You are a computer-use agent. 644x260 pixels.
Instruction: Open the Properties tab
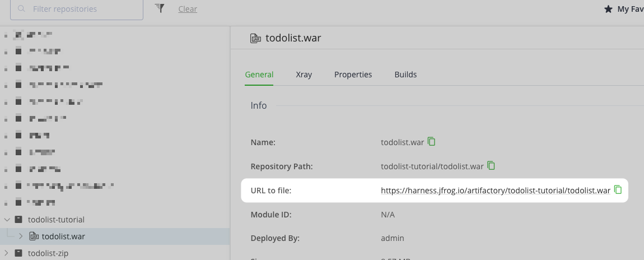click(x=353, y=75)
